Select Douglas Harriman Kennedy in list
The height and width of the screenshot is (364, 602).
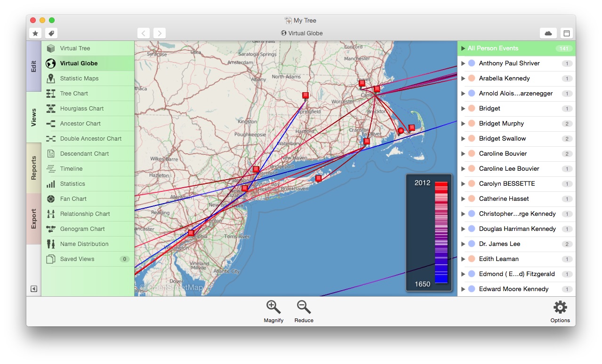point(516,229)
